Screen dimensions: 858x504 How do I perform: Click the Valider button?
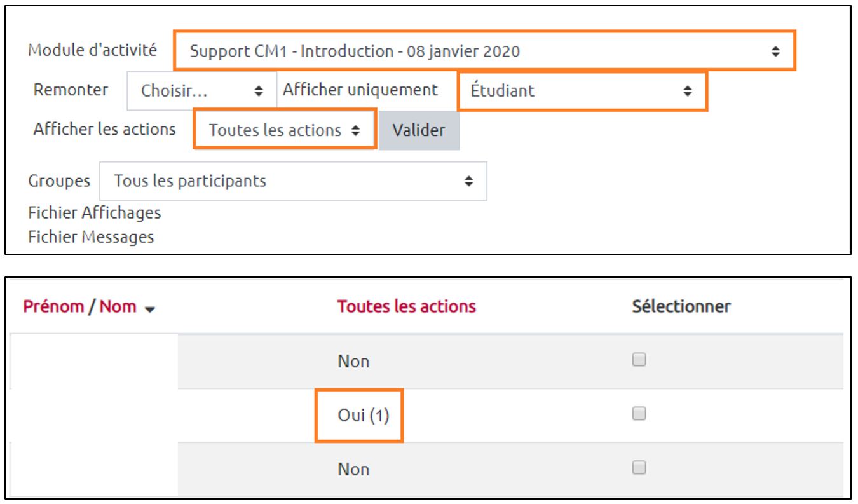click(x=418, y=130)
